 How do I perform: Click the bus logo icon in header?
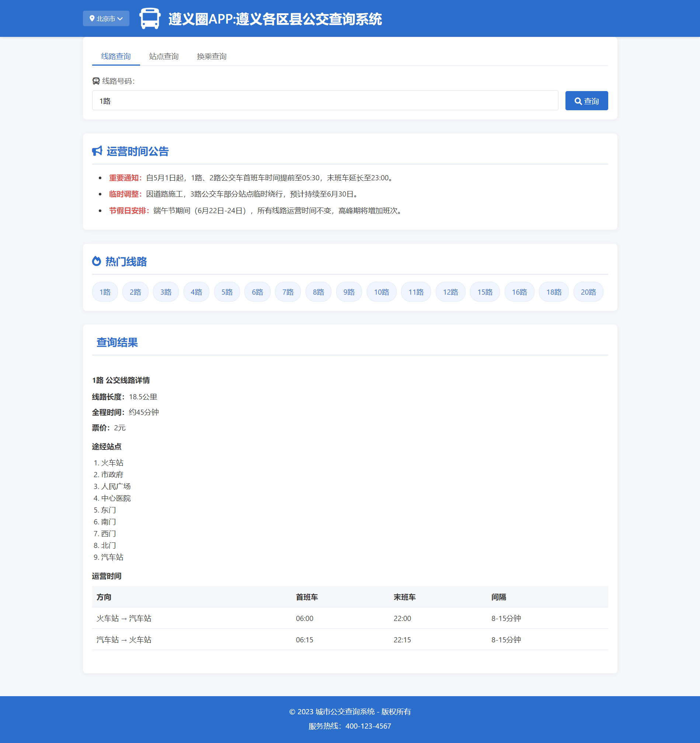[x=150, y=19]
